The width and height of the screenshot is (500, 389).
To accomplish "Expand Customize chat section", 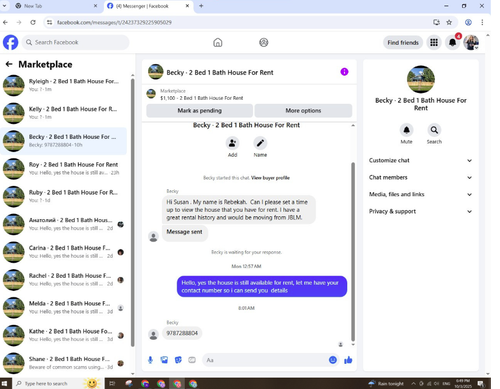I will [421, 160].
